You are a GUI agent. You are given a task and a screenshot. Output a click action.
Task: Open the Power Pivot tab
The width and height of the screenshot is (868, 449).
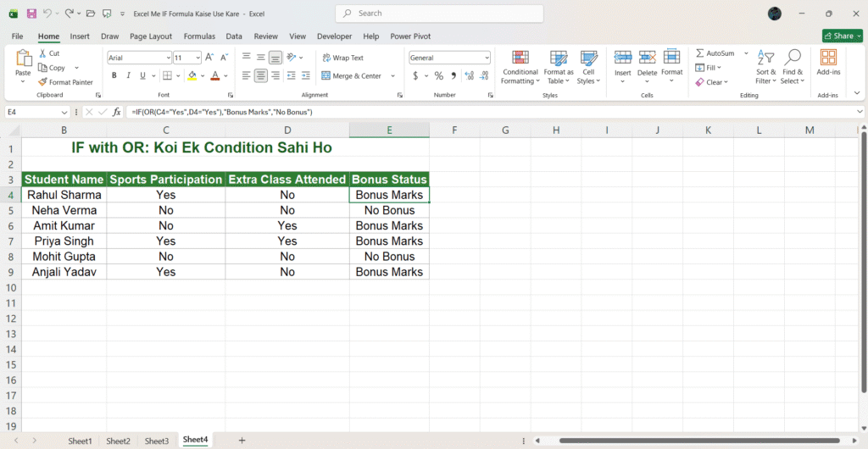pos(410,36)
